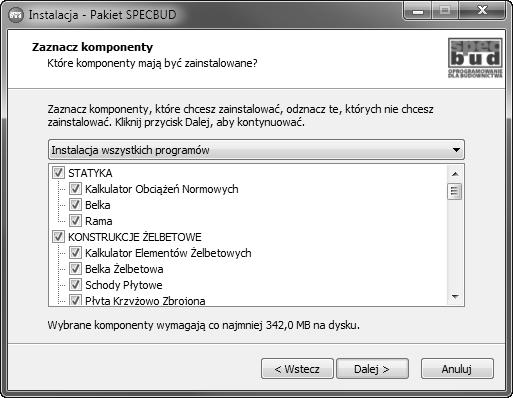Viewport: 513px width, 398px height.
Task: Toggle Kalkulator Obciążeń Normowych checkbox
Action: pyautogui.click(x=75, y=189)
